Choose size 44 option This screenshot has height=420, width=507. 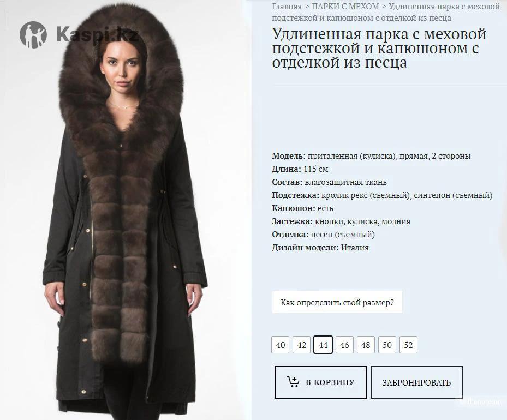point(323,345)
